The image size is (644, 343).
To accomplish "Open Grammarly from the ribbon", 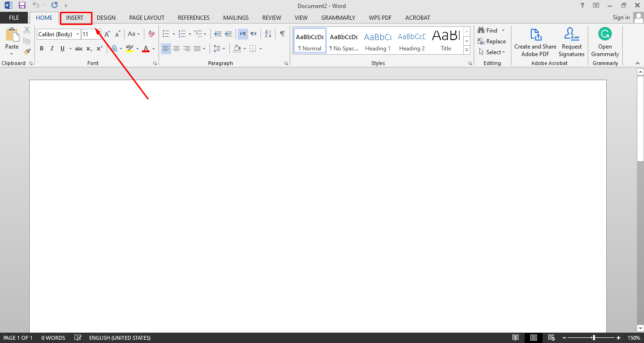I will click(604, 41).
